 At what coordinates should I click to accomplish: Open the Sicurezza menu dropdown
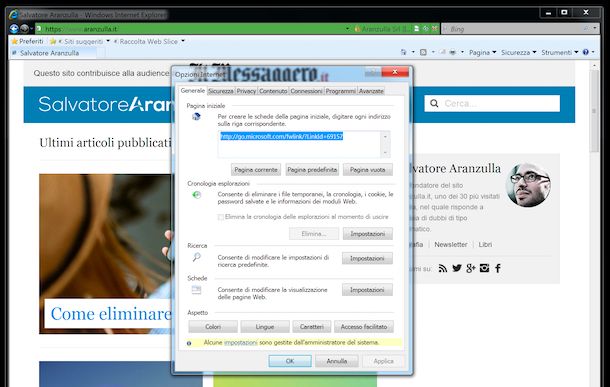pyautogui.click(x=519, y=52)
